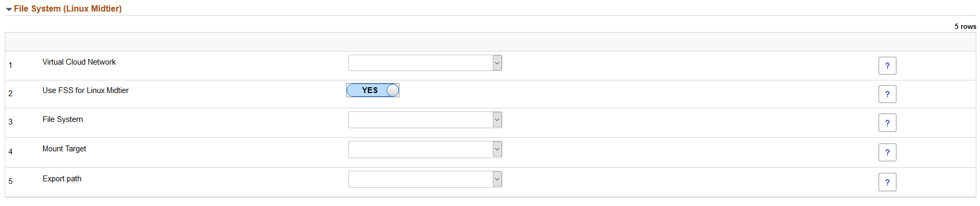Image resolution: width=980 pixels, height=206 pixels.
Task: Click the File System (Linux Midtier) heading text
Action: click(68, 9)
